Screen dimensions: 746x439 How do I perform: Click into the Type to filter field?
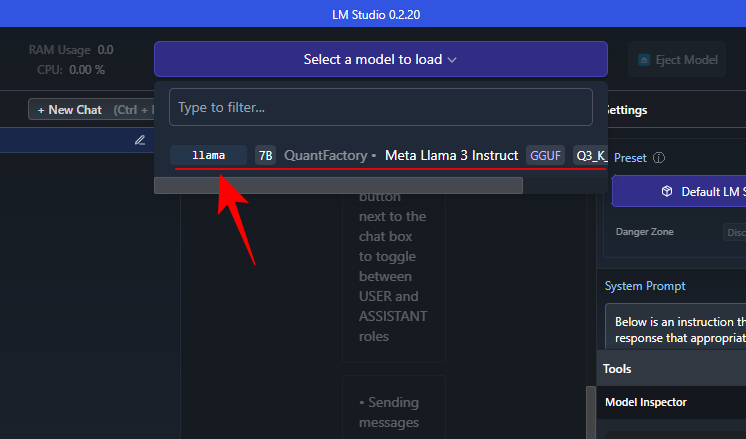coord(381,107)
